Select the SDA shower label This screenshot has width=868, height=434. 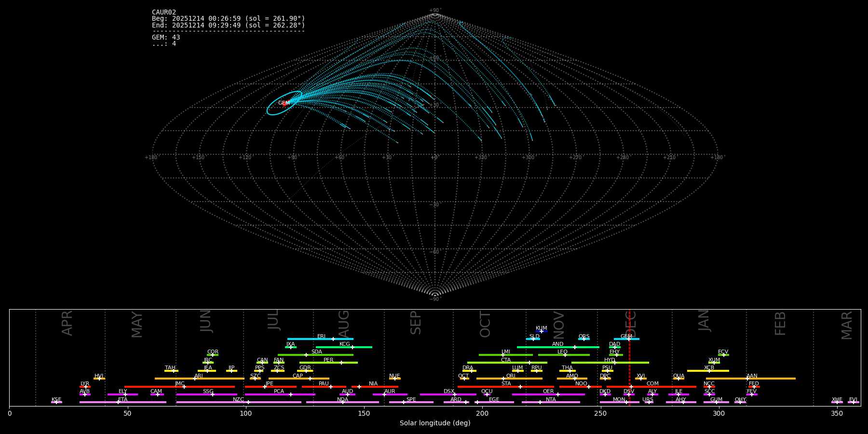point(317,352)
